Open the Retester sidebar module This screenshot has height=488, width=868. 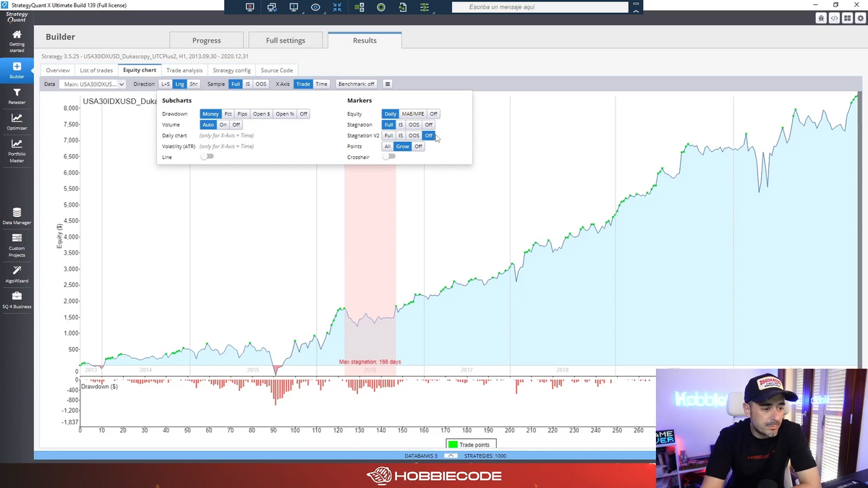coord(17,96)
